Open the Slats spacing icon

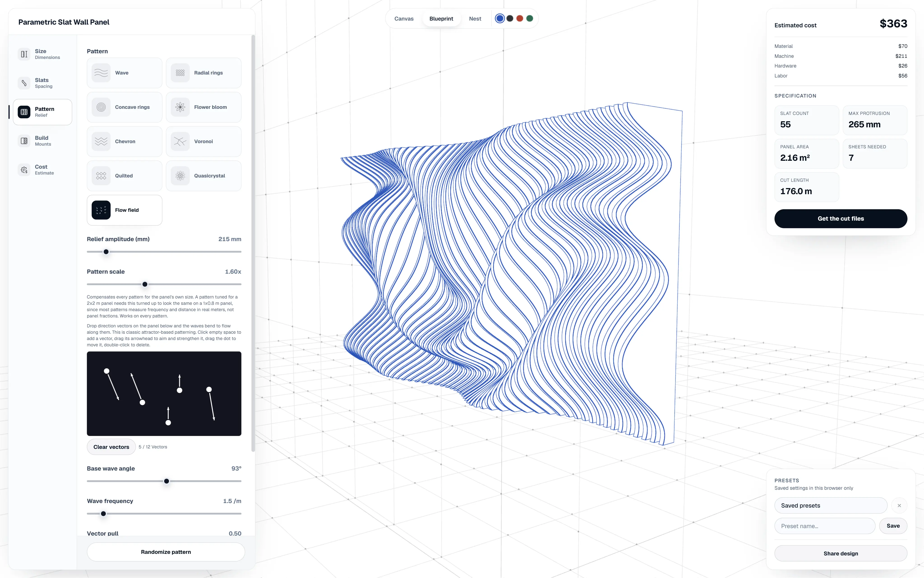click(x=24, y=83)
